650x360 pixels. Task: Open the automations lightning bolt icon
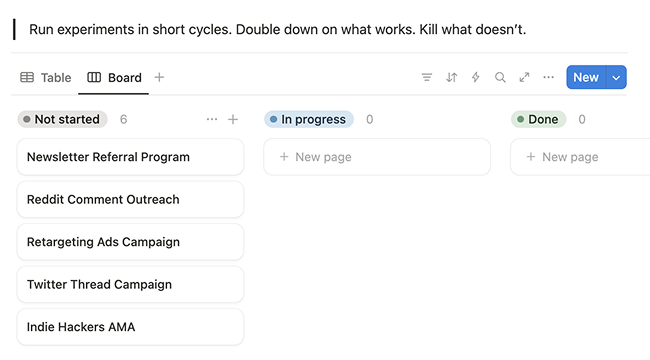475,77
